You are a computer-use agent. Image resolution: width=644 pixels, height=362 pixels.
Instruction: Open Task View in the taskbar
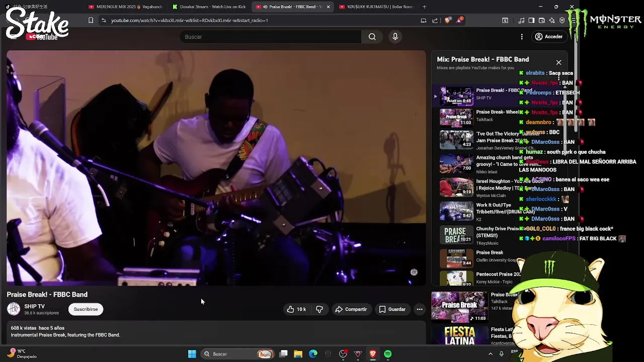click(283, 354)
